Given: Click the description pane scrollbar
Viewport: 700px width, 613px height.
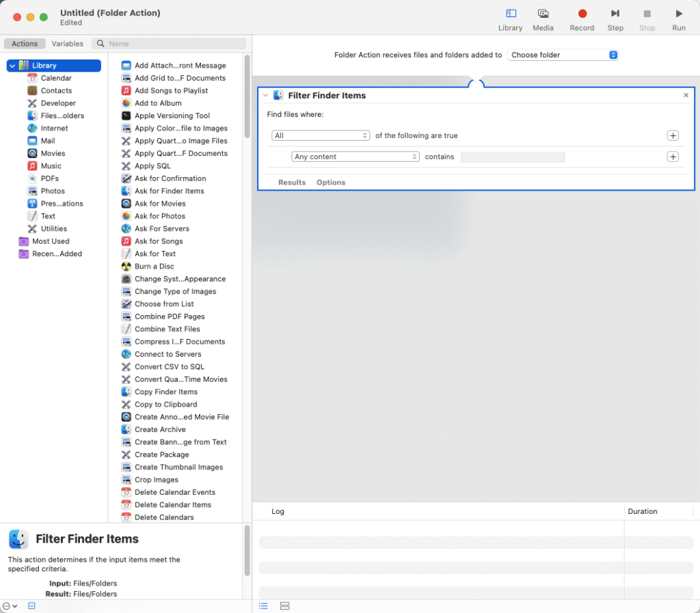Looking at the screenshot, I should point(247,551).
